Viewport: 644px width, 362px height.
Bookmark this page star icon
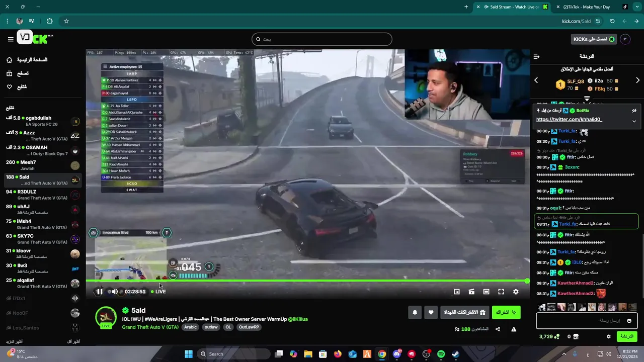pos(66,21)
